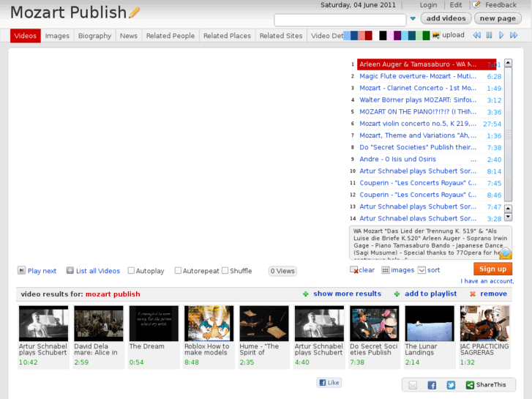The image size is (532, 399).
Task: Open The Lunar Landings video thumbnail
Action: pos(430,324)
